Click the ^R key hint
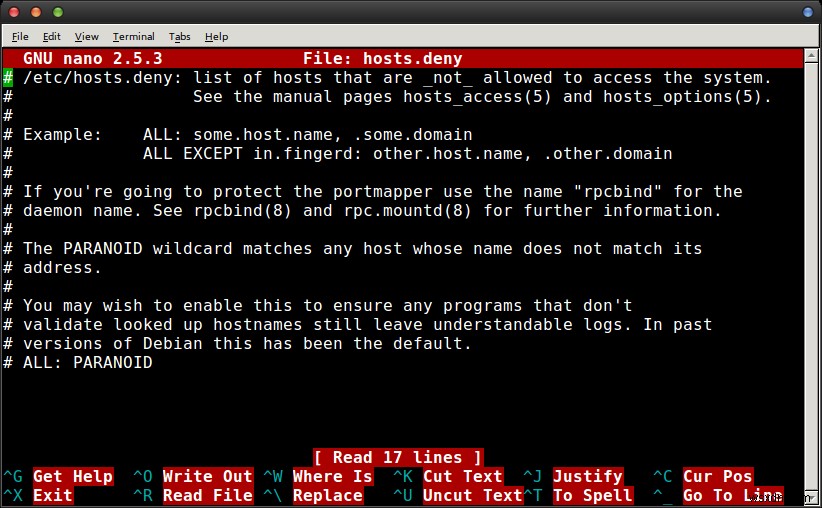 click(143, 495)
